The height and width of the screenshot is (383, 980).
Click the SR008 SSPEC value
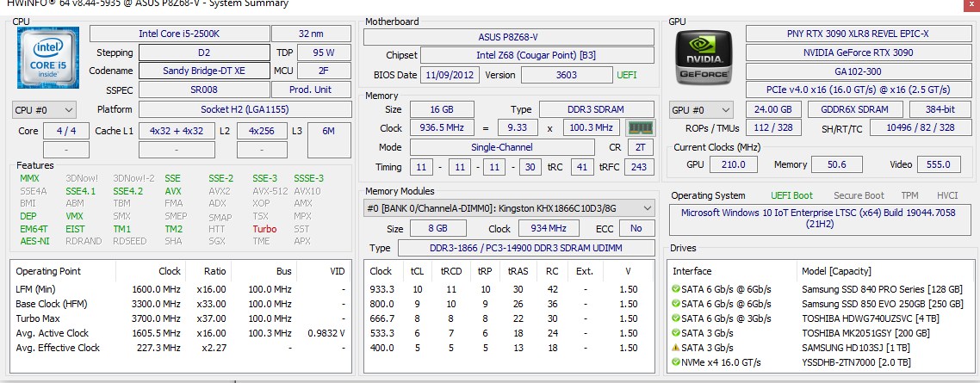tap(204, 90)
